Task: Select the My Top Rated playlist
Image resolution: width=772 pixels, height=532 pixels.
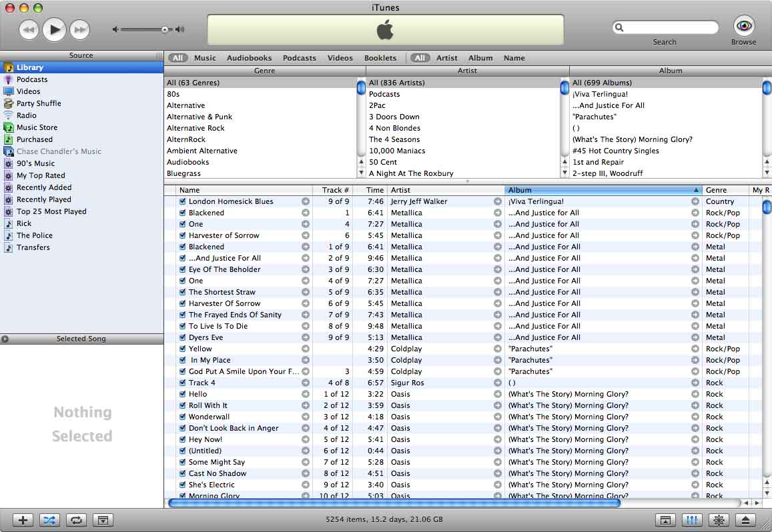Action: (81, 175)
